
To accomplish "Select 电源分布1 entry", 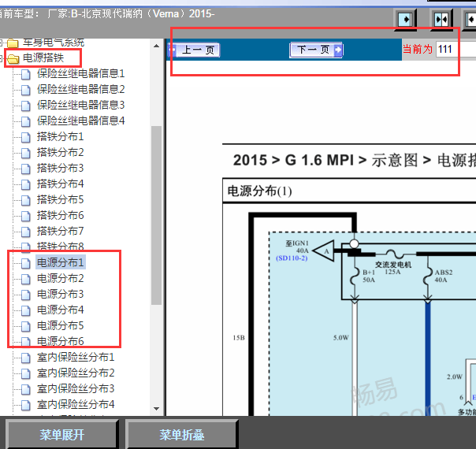I will tap(60, 263).
